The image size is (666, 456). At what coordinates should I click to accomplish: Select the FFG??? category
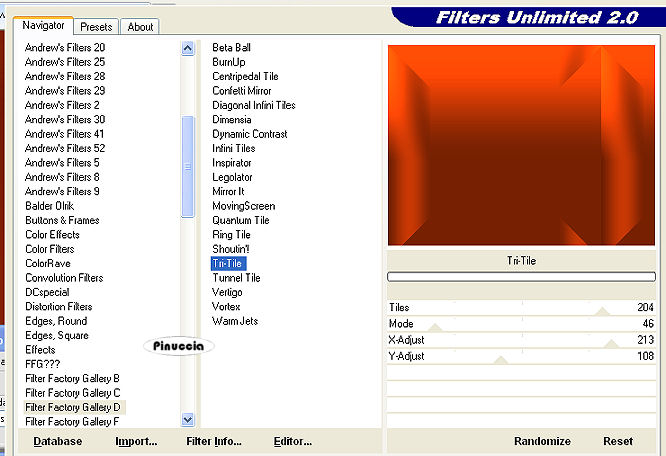[x=42, y=364]
